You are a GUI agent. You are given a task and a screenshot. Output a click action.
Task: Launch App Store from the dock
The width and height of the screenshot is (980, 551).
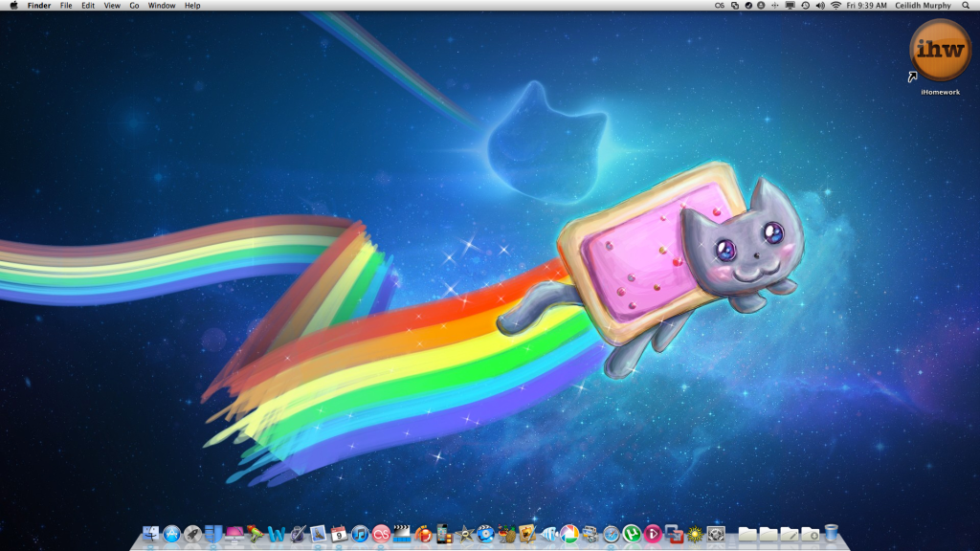click(172, 534)
